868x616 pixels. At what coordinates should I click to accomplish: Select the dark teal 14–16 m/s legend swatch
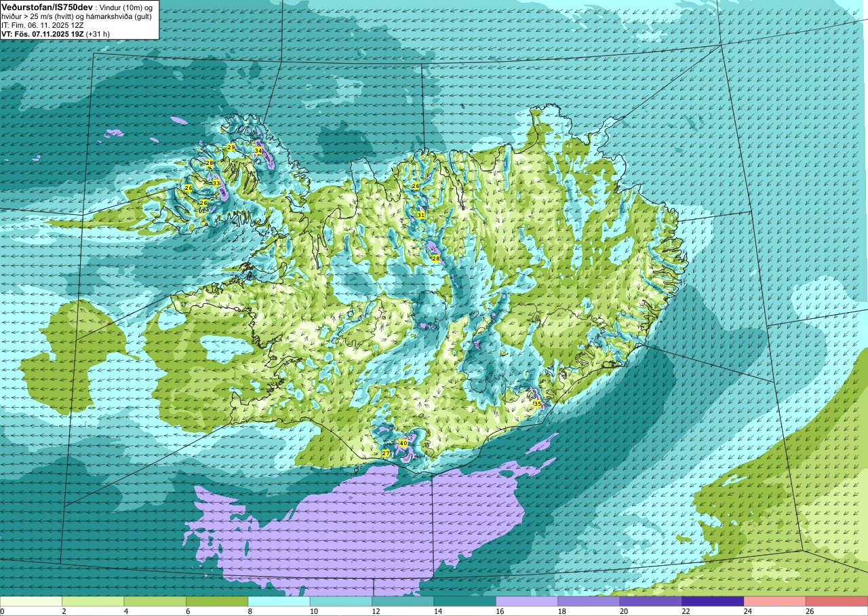pos(465,601)
